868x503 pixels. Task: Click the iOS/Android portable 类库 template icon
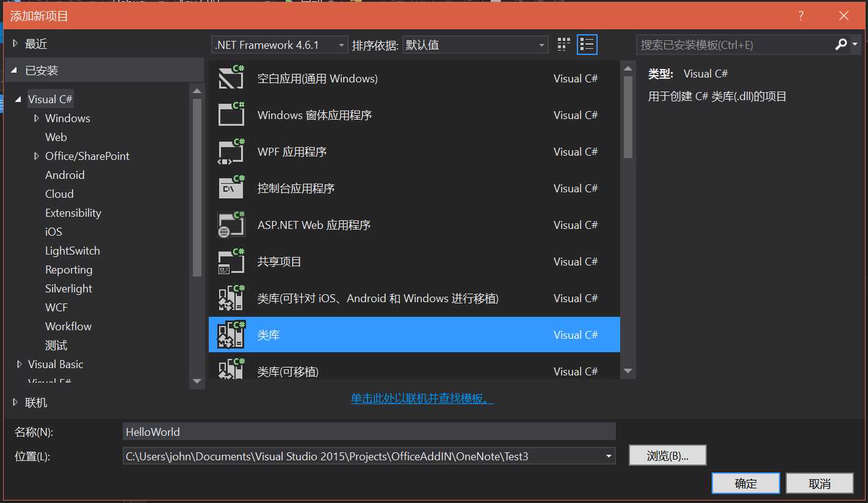(231, 298)
